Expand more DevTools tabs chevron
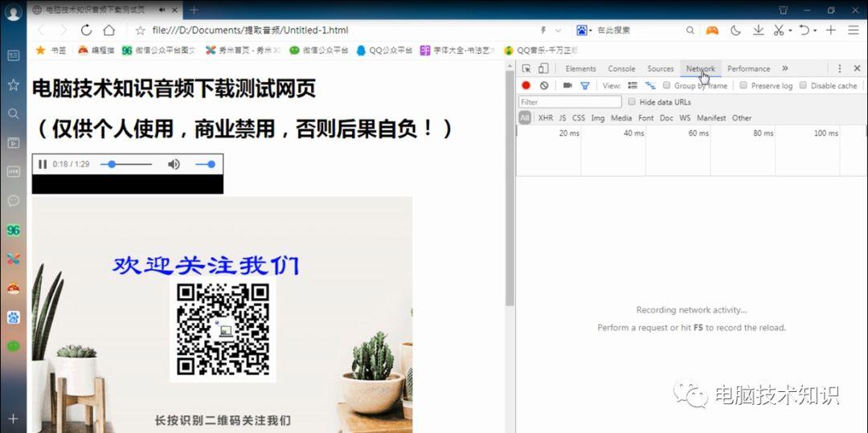 785,68
